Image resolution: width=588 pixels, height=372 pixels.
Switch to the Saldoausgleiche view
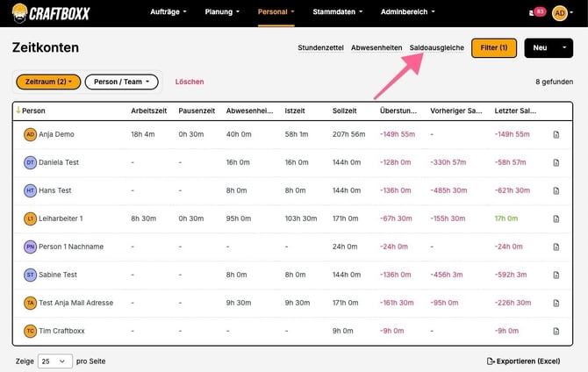click(437, 48)
